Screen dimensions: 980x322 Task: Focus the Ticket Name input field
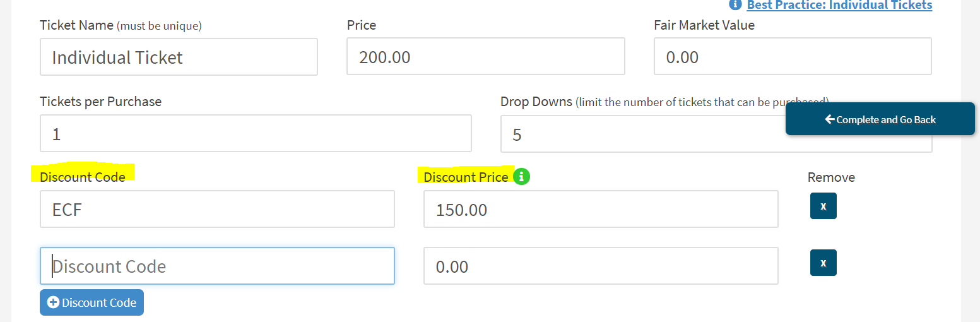tap(179, 57)
